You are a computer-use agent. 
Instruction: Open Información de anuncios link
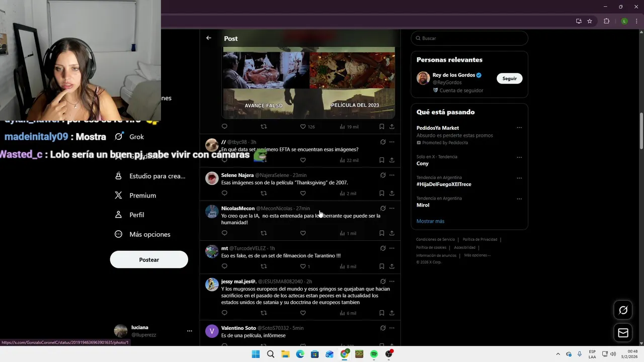[436, 255]
